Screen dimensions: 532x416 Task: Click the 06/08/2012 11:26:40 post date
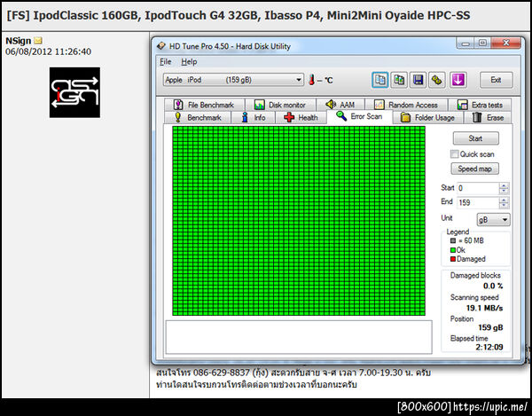pyautogui.click(x=48, y=51)
